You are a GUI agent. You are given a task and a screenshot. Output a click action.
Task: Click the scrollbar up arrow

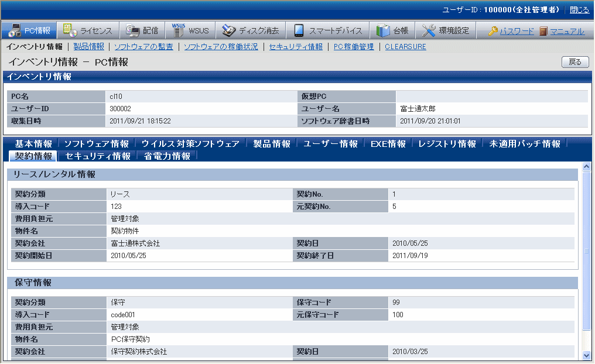(x=587, y=167)
